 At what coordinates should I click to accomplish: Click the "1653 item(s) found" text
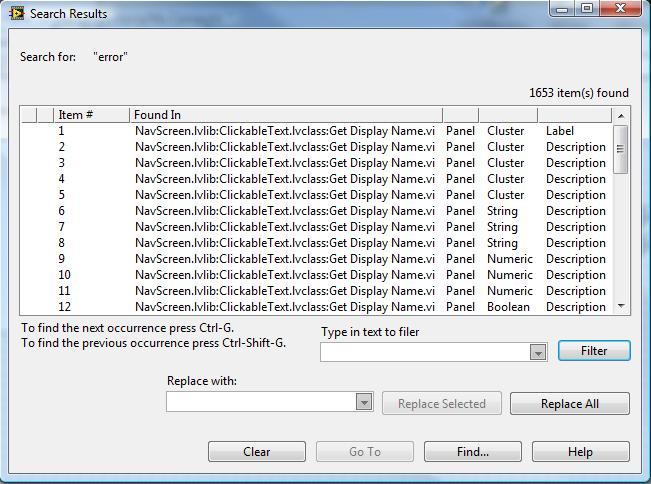tap(579, 93)
